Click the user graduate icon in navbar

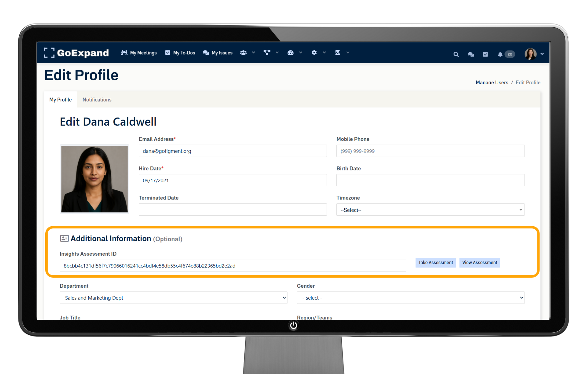coord(338,53)
